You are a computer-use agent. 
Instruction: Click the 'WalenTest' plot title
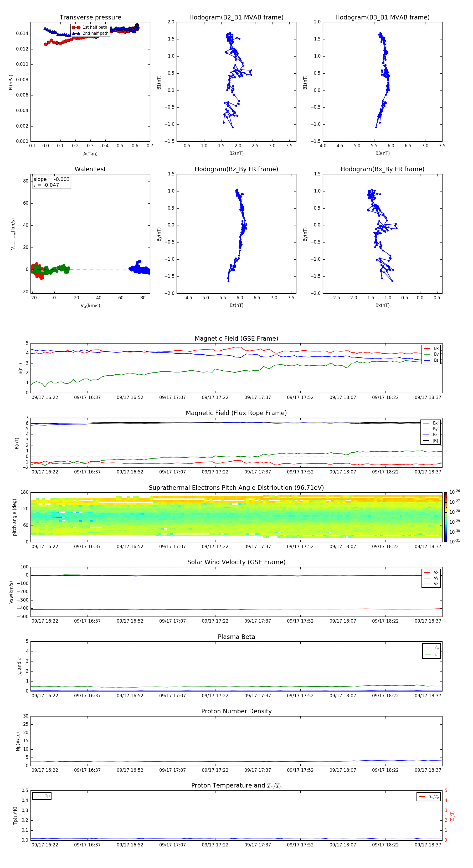pos(90,169)
